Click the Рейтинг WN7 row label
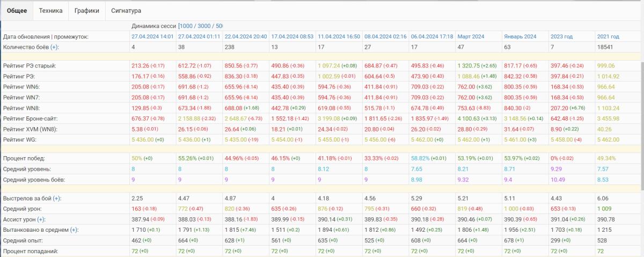644x257 pixels. [21, 97]
